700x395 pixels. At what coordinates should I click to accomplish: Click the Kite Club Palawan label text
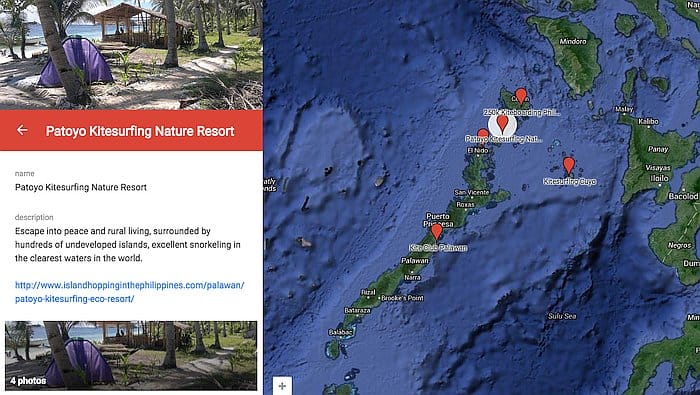[x=438, y=248]
